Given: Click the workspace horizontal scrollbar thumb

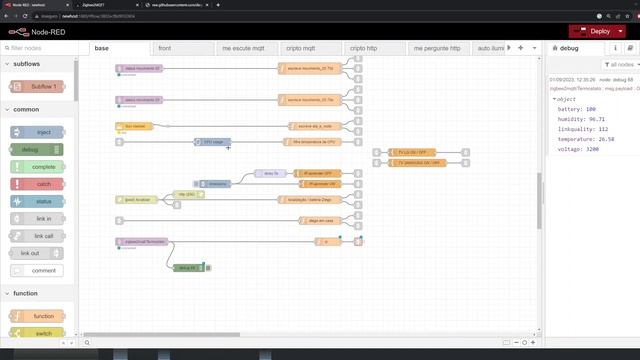Looking at the screenshot, I should pyautogui.click(x=162, y=335).
